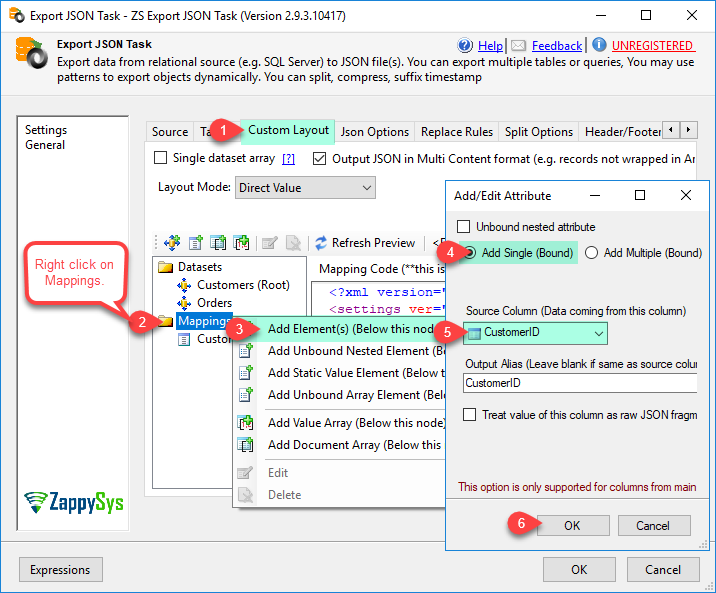Enable Unbound nested attribute checkbox
Image resolution: width=716 pixels, height=593 pixels.
click(x=463, y=226)
